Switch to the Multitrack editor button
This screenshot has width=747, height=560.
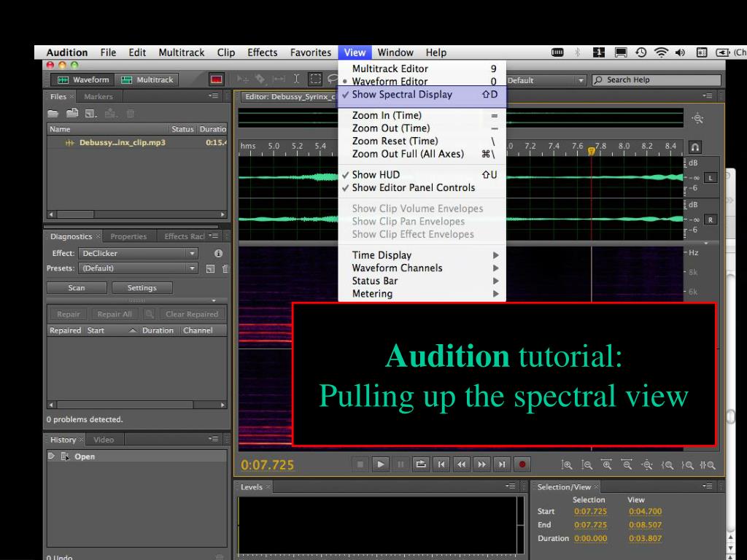tap(147, 79)
